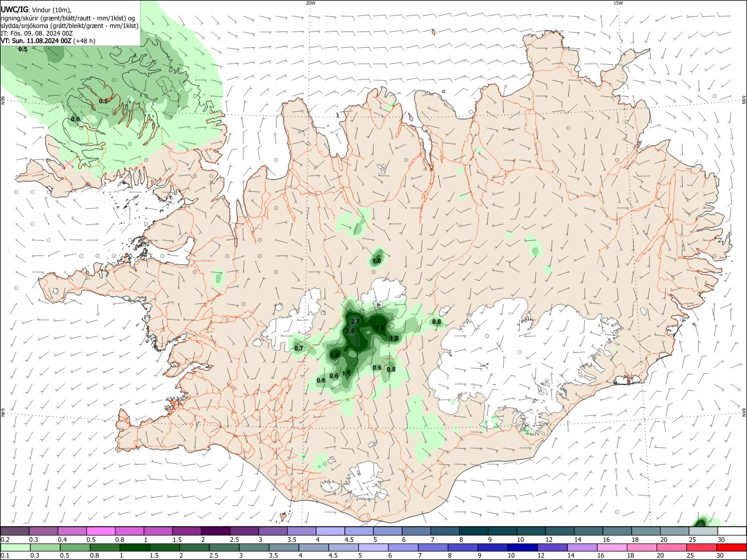The width and height of the screenshot is (747, 560).
Task: Click the 2.7 precipitation maximum label
Action: click(355, 322)
